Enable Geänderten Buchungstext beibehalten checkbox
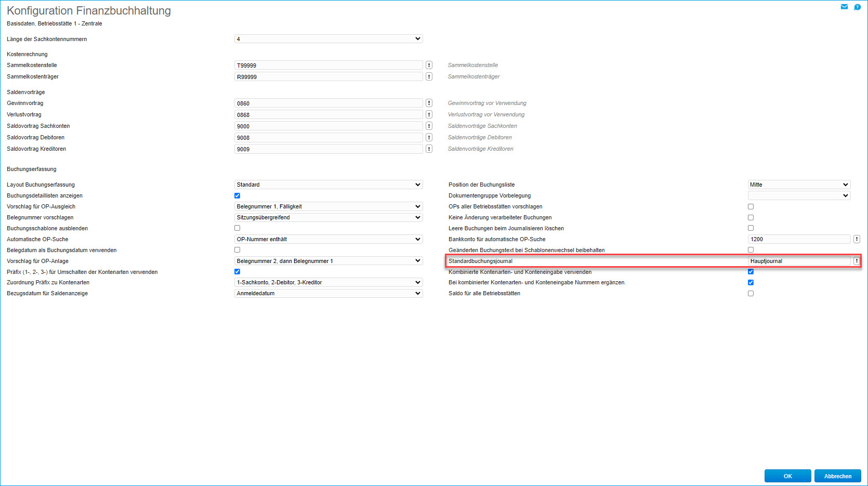868x486 pixels. click(751, 250)
